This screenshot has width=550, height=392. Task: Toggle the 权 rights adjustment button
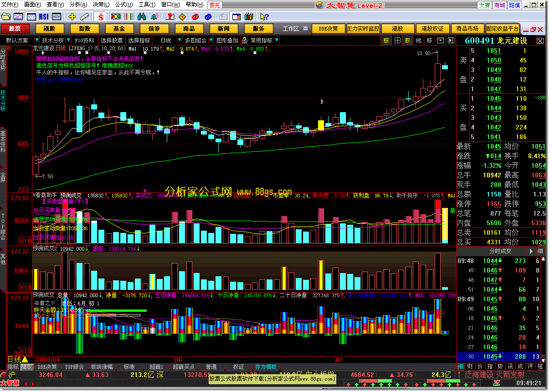(407, 40)
